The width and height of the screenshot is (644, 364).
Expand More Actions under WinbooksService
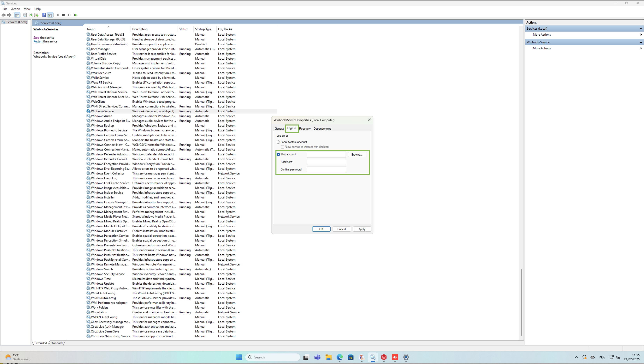542,48
